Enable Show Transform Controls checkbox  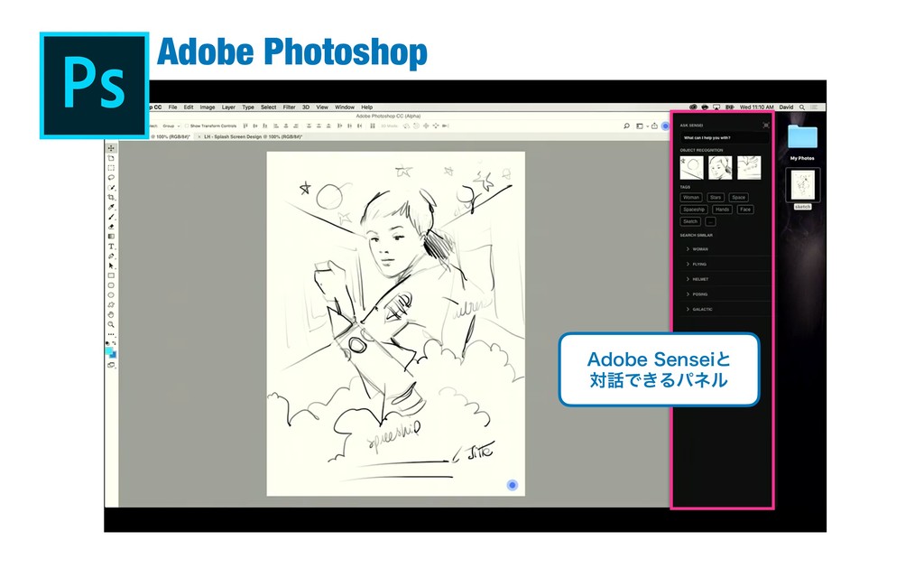tap(187, 126)
